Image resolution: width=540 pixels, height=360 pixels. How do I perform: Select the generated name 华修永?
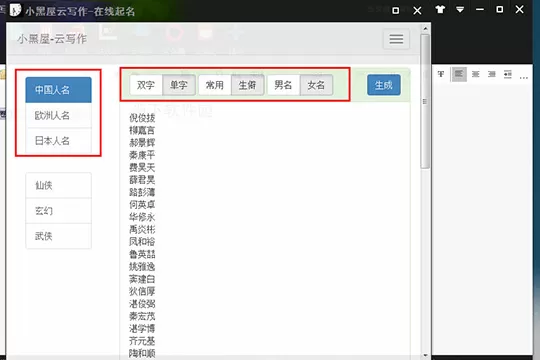point(142,217)
